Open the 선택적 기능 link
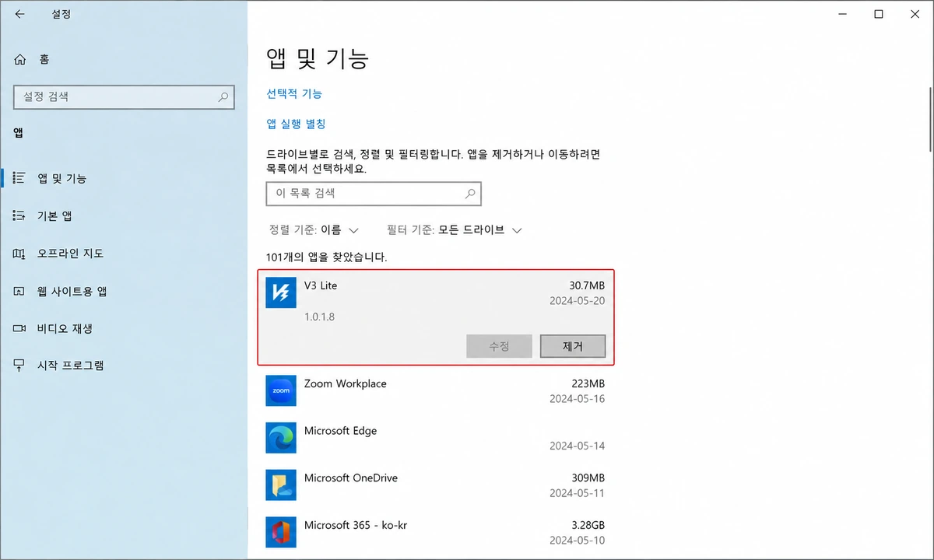This screenshot has height=560, width=934. (x=294, y=93)
